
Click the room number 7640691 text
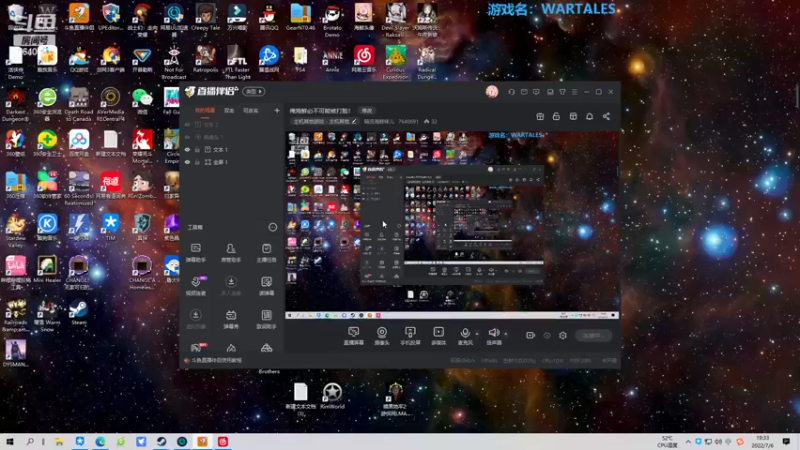click(x=408, y=121)
